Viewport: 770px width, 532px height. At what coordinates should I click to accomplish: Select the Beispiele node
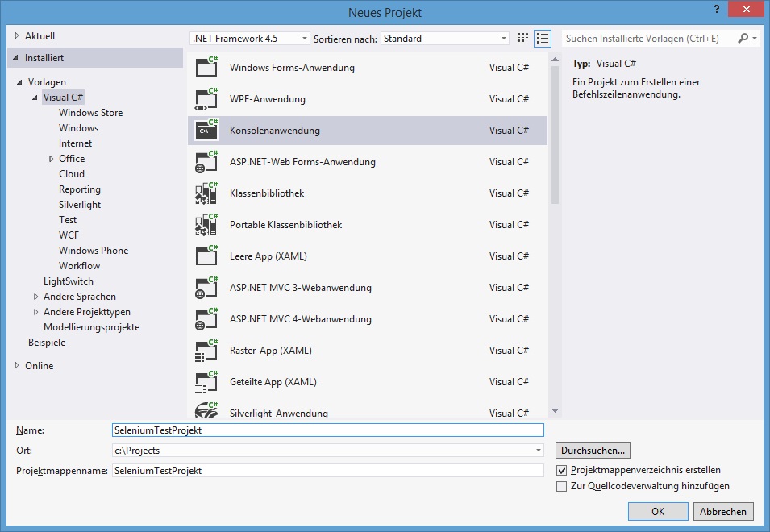point(47,343)
